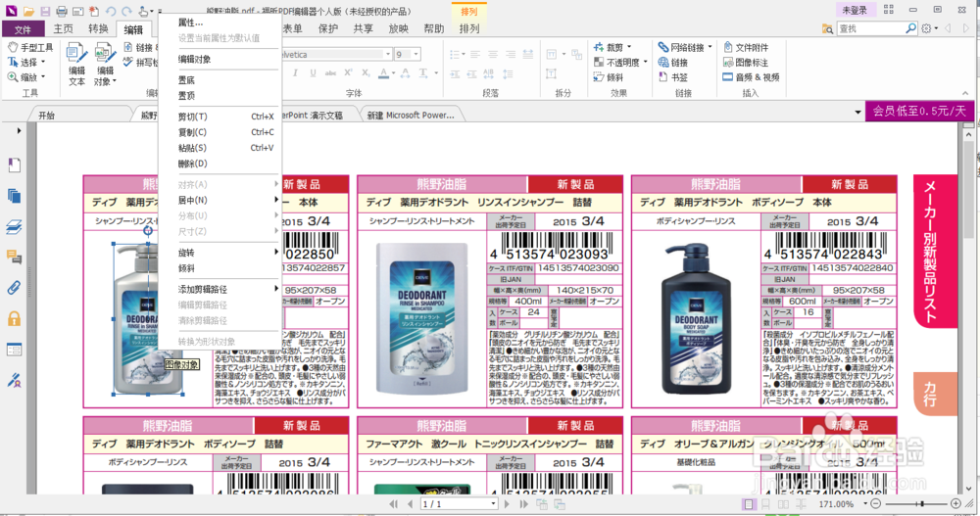The width and height of the screenshot is (980, 516).
Task: Open the 缩放 zoom tool dropdown
Action: pos(43,77)
